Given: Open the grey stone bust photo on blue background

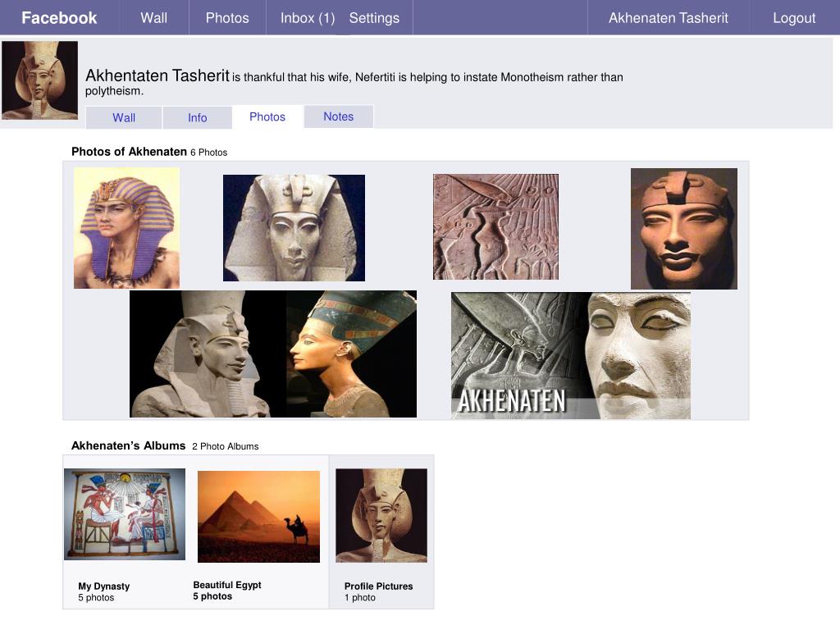Looking at the screenshot, I should click(x=294, y=228).
